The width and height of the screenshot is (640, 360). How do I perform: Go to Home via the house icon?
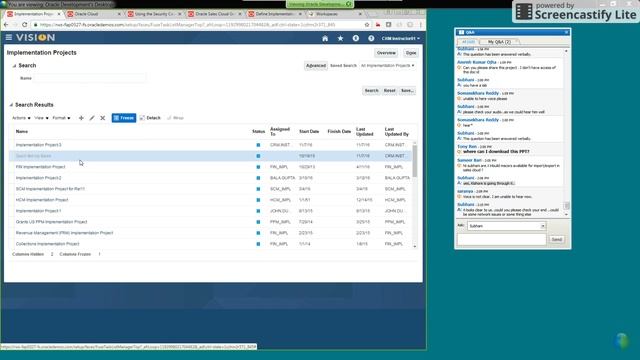(x=325, y=38)
